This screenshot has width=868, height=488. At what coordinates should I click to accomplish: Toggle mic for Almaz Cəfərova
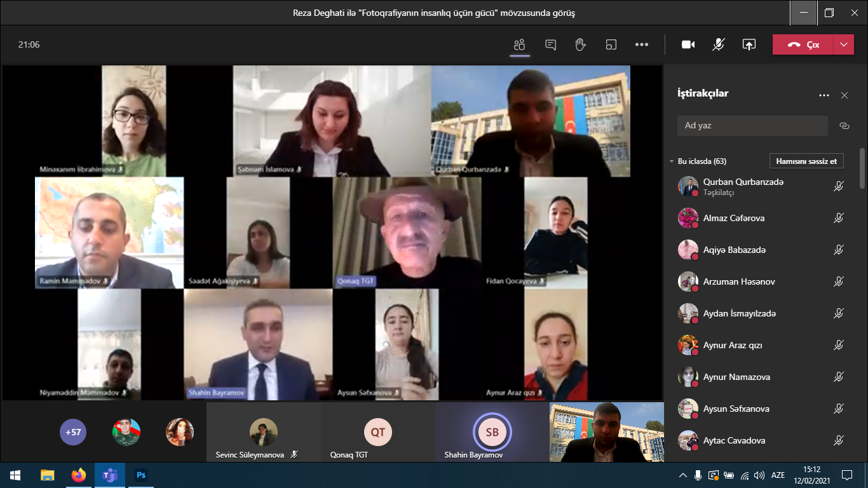click(839, 218)
